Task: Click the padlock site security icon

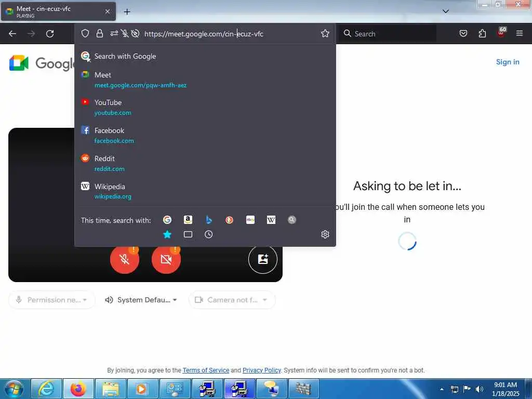Action: coord(99,33)
